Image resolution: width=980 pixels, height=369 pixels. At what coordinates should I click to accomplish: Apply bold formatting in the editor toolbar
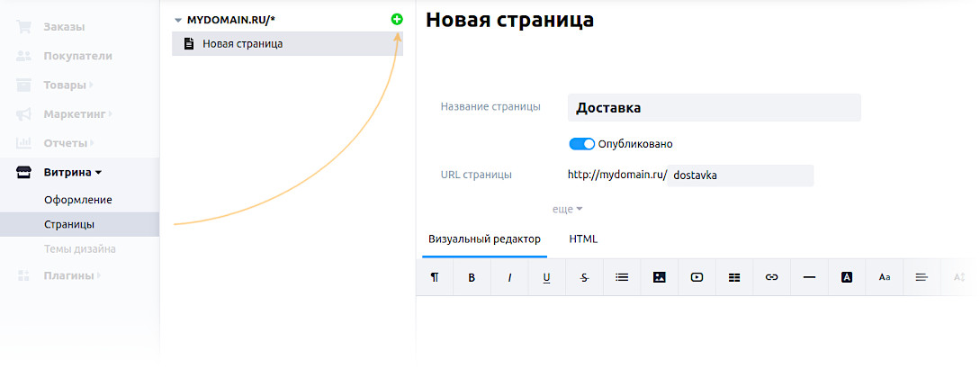pos(472,278)
